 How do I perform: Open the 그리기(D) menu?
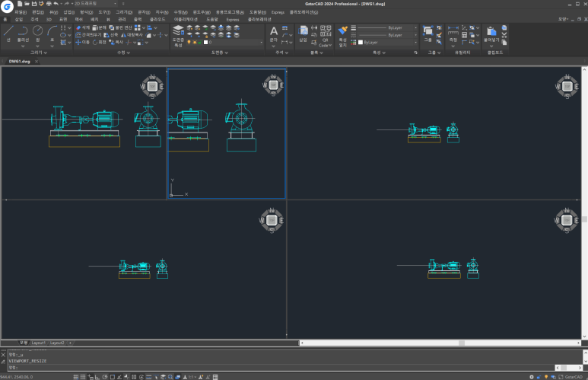124,12
